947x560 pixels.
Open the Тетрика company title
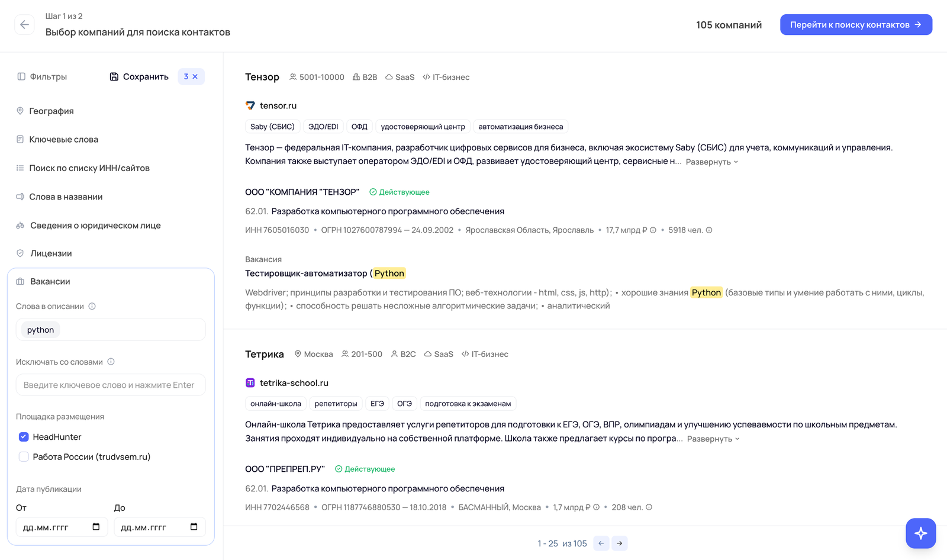point(265,354)
